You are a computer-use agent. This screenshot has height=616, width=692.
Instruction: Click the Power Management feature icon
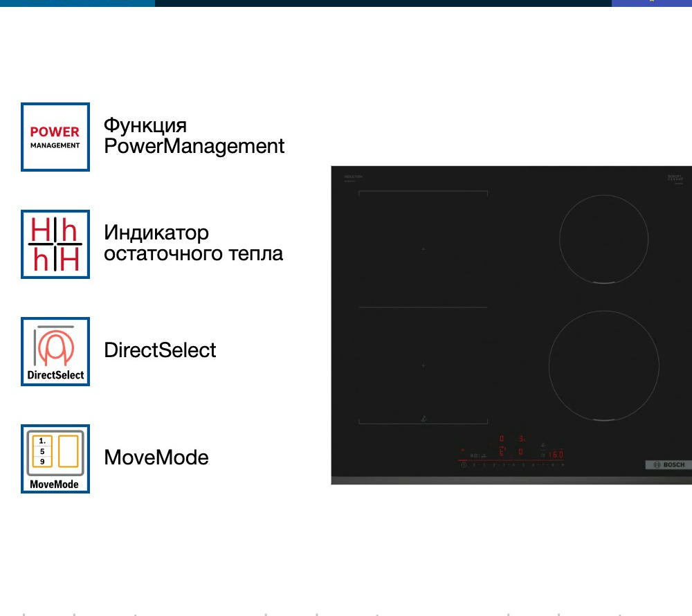pos(55,137)
